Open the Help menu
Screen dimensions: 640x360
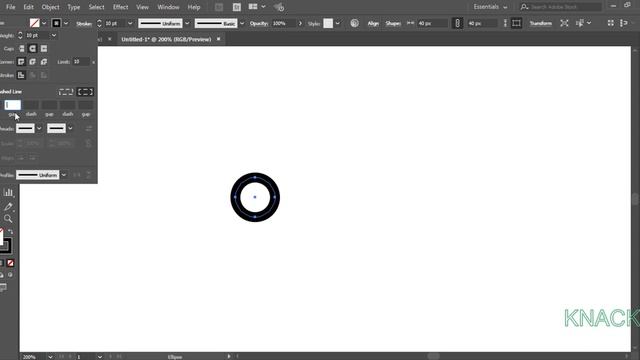pyautogui.click(x=194, y=7)
